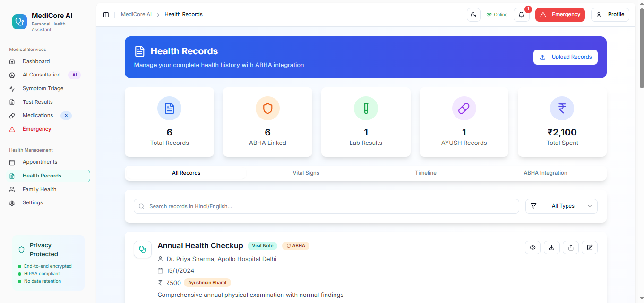Click the Privacy Protected shield icon
The width and height of the screenshot is (644, 303).
pyautogui.click(x=21, y=250)
